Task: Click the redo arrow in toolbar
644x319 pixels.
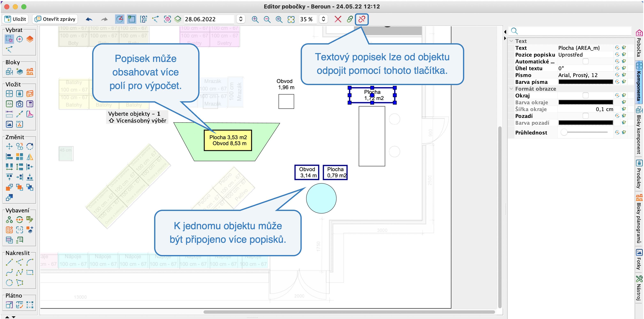Action: pyautogui.click(x=104, y=19)
